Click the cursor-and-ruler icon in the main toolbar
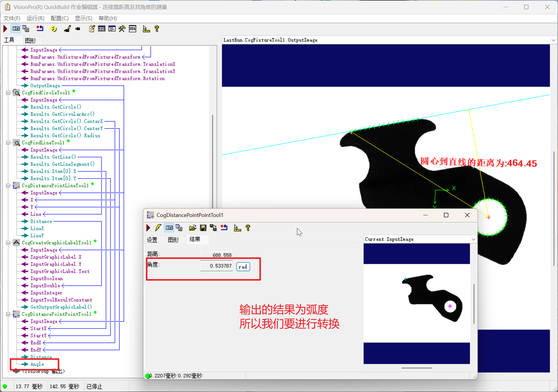 146,29
